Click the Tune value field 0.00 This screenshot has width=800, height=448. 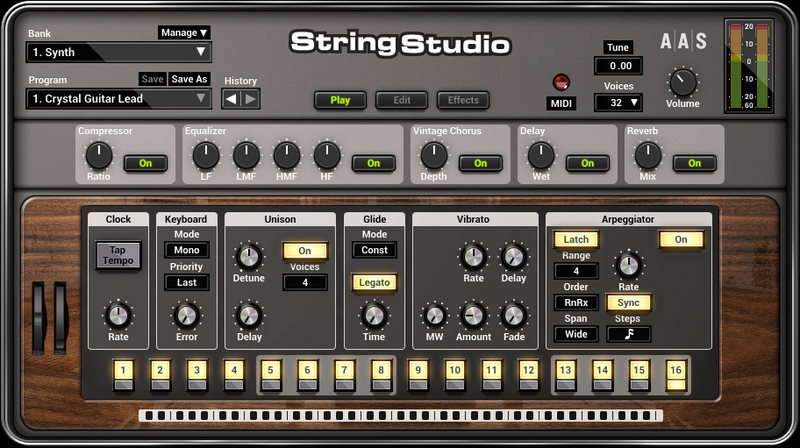coord(618,66)
